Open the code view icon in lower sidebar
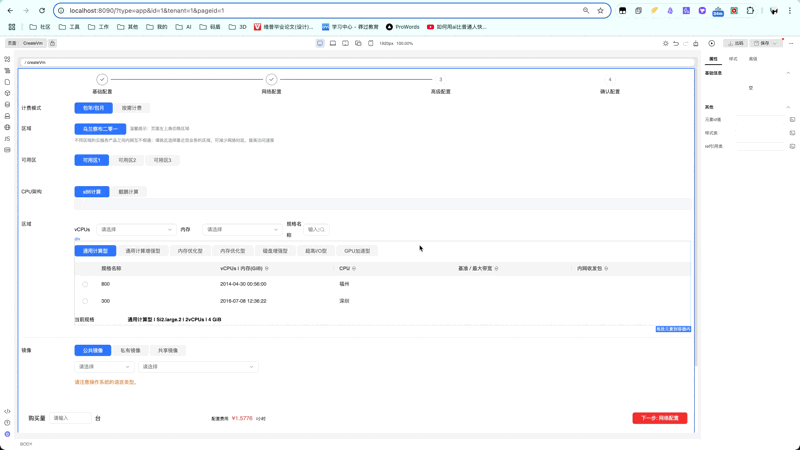The height and width of the screenshot is (450, 800). tap(7, 411)
